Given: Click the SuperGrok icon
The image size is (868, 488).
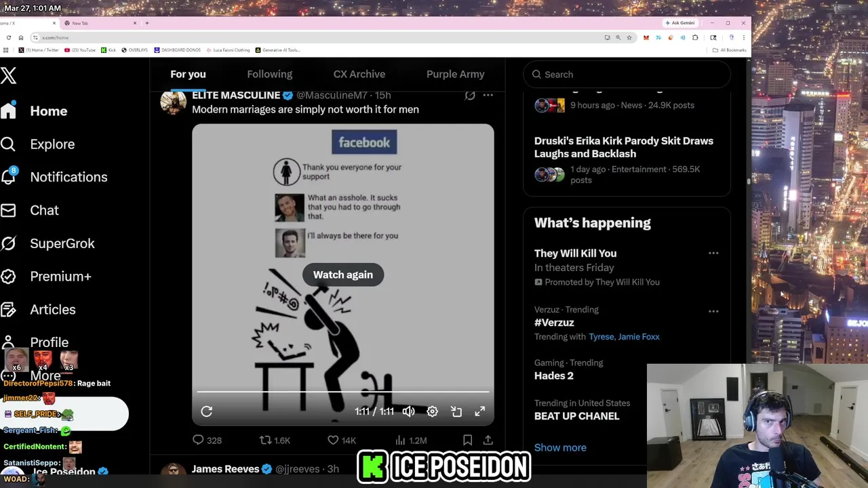Looking at the screenshot, I should pyautogui.click(x=8, y=243).
